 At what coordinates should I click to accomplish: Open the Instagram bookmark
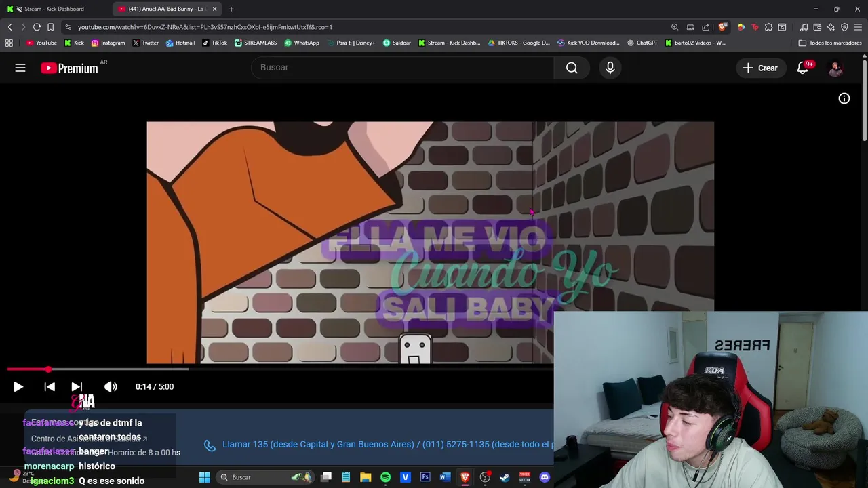click(108, 43)
